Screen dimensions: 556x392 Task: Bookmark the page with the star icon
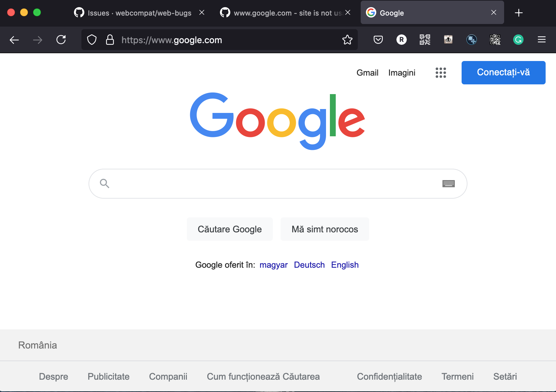(347, 40)
